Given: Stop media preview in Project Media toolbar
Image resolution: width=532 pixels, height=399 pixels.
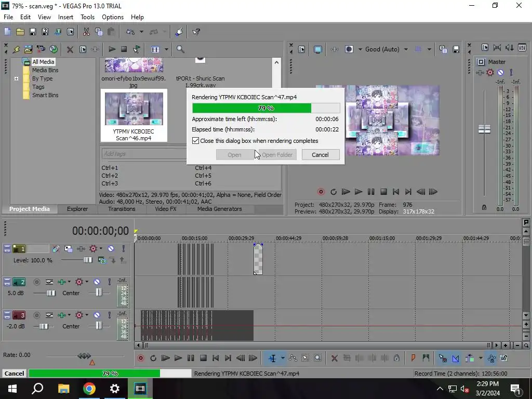Looking at the screenshot, I should pos(124,49).
